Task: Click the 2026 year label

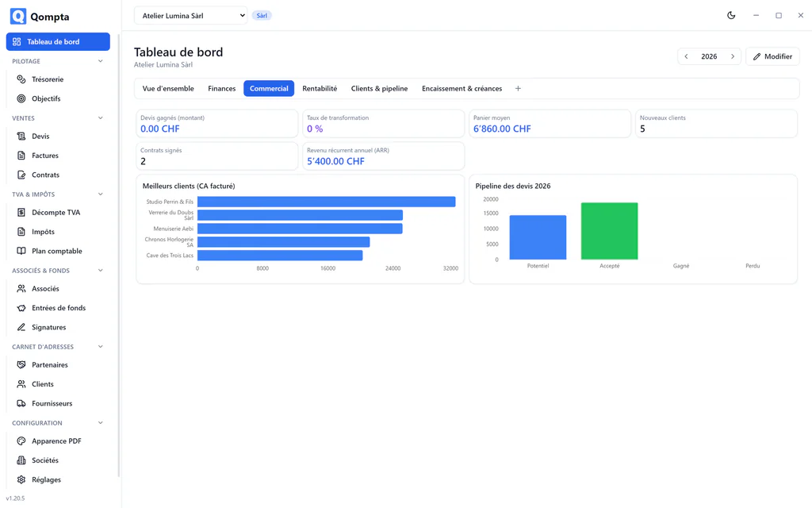Action: [x=709, y=56]
